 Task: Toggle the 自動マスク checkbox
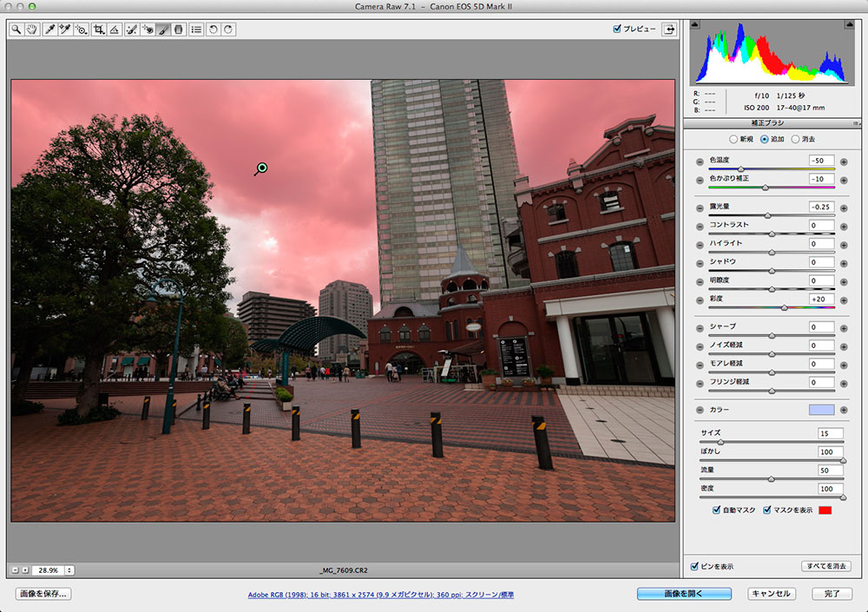[x=716, y=510]
